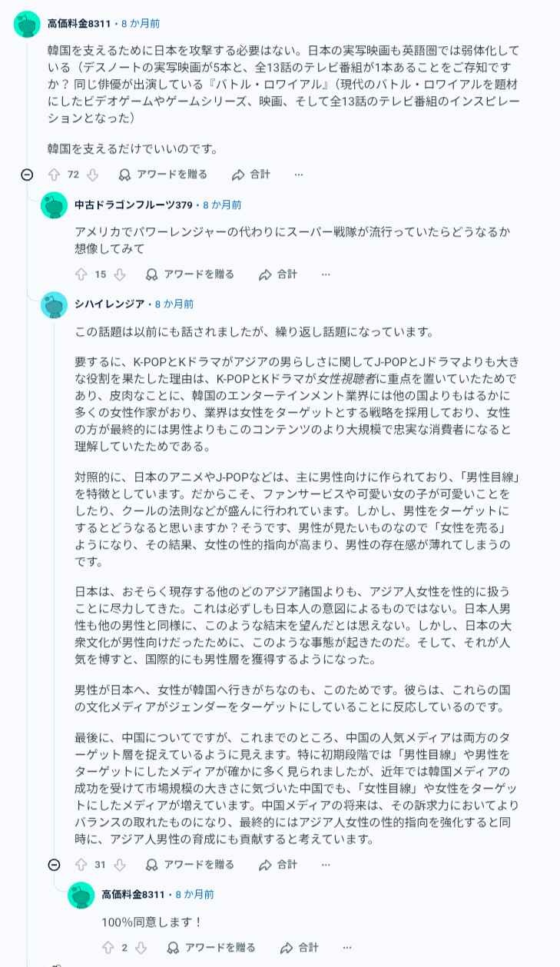Upvote the 100%同意します！ reply
Image resolution: width=560 pixels, height=967 pixels.
[108, 948]
